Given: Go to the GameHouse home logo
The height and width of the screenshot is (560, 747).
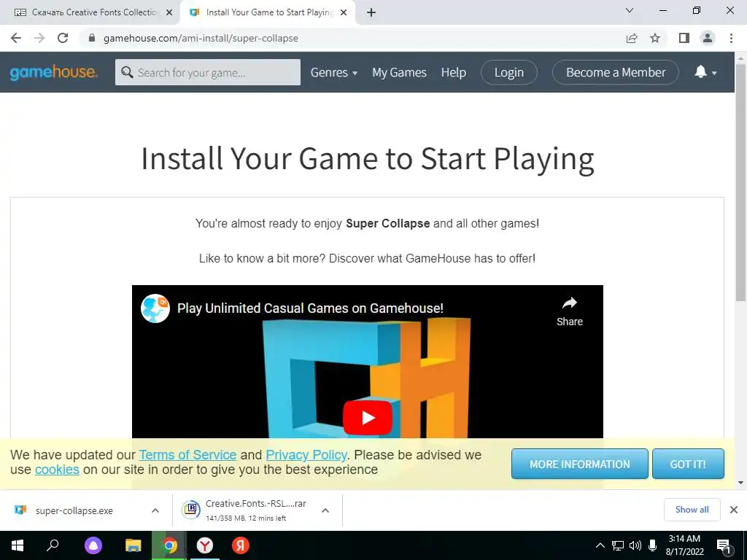Looking at the screenshot, I should (54, 72).
